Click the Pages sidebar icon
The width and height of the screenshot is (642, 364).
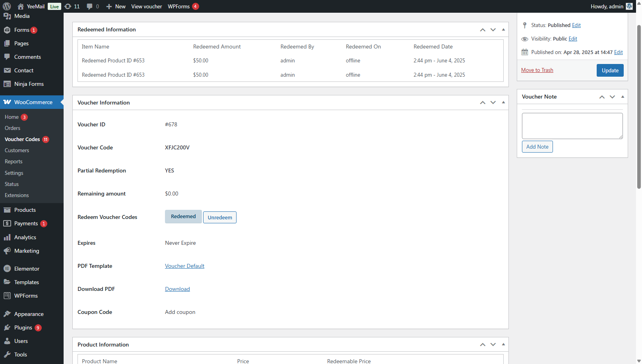pos(7,44)
